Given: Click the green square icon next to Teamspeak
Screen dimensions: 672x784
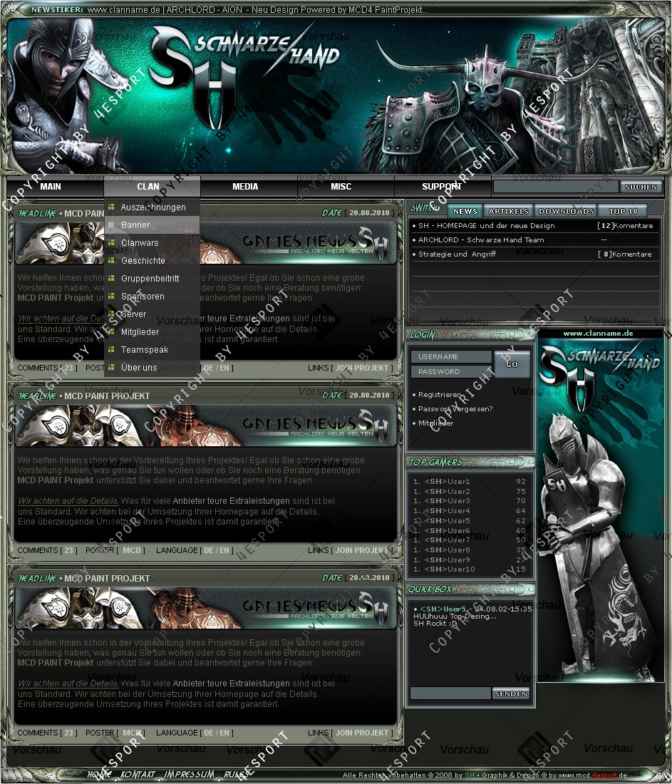Looking at the screenshot, I should 111,350.
